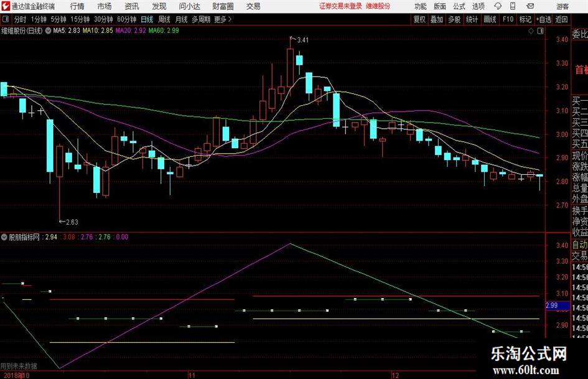Expand the 股朋指标网 indicator dropdown arrow
This screenshot has width=588, height=379.
tap(4, 236)
